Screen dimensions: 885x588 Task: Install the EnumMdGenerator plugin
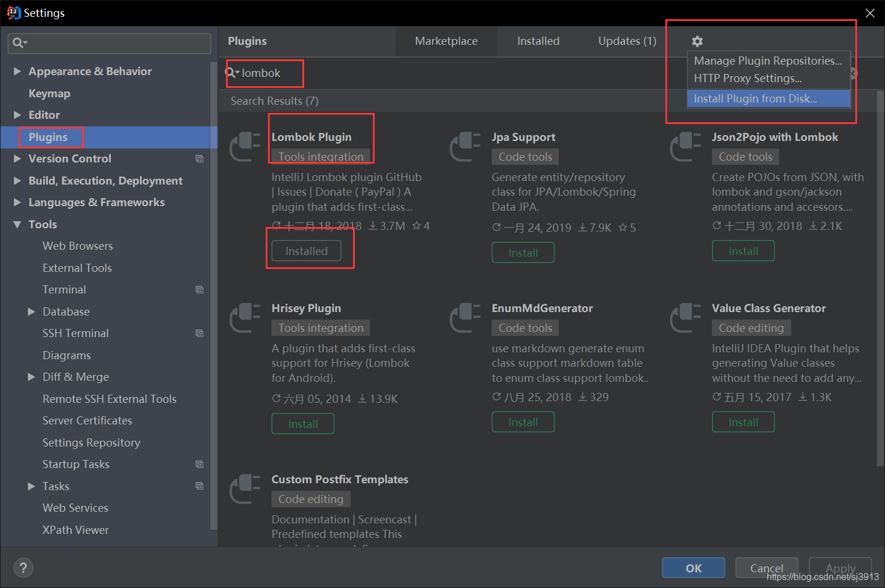523,422
